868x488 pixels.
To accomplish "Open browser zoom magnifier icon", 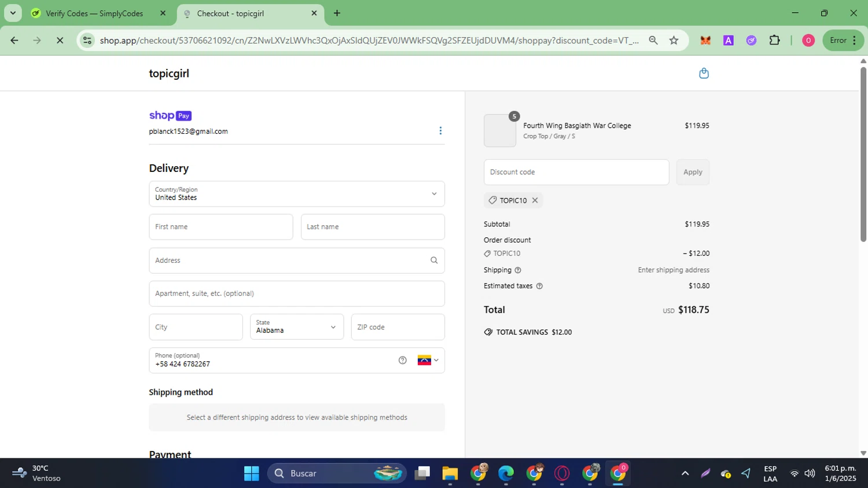I will point(653,41).
